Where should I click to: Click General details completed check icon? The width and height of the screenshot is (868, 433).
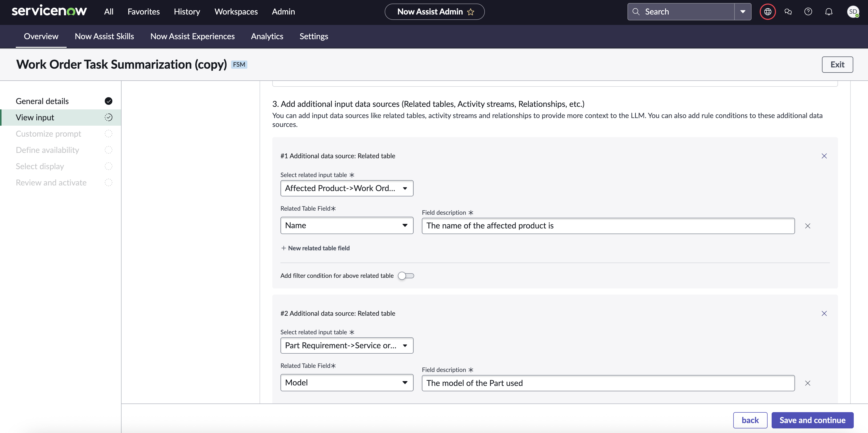coord(109,101)
